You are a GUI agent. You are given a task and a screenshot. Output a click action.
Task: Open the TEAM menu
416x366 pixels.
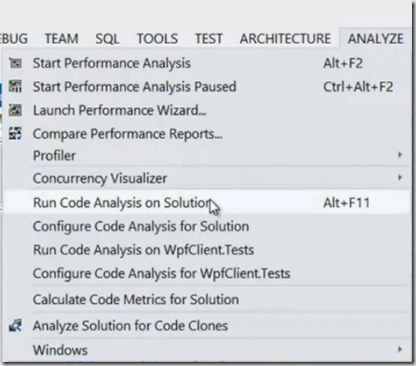pyautogui.click(x=62, y=38)
